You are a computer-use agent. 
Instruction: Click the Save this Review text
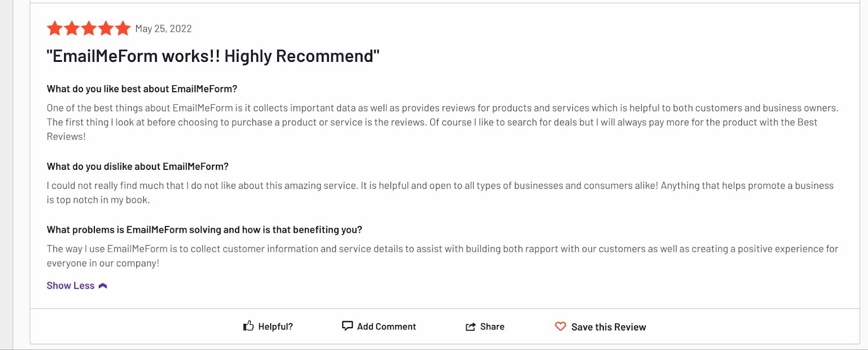[608, 327]
